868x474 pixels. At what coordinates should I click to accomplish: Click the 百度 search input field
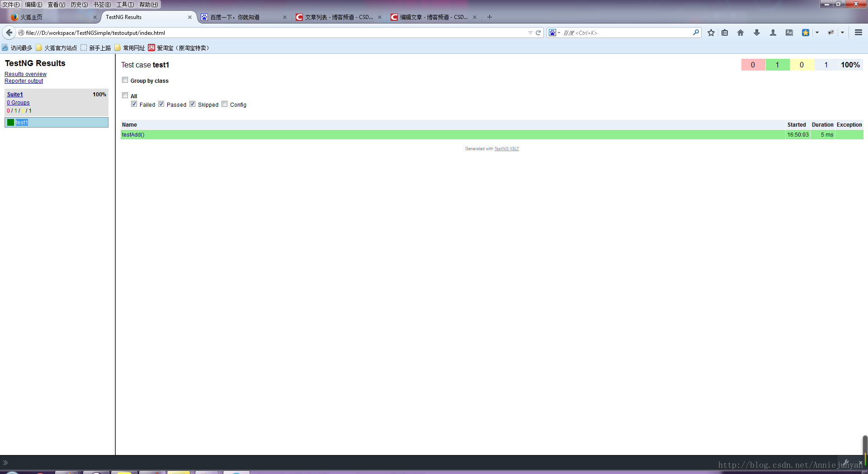(x=626, y=33)
